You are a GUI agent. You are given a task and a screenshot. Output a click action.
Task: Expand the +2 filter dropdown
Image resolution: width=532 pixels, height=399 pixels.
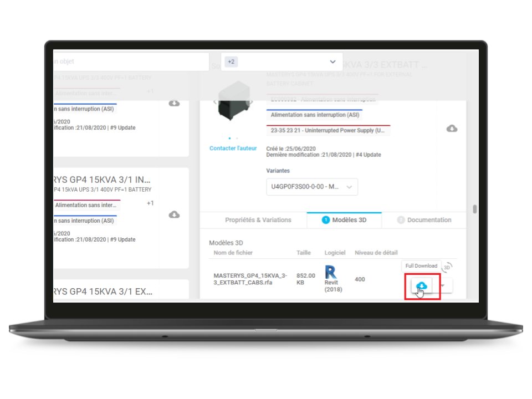(282, 62)
